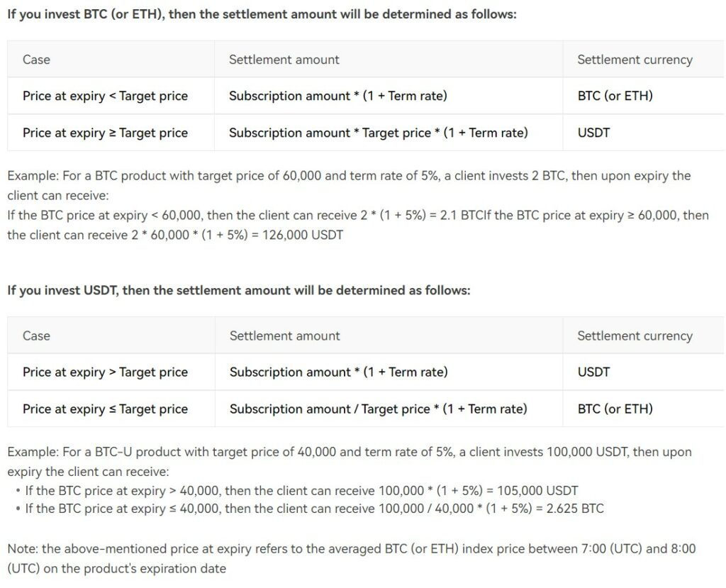Click the heading about investing BTC (or ETH)
Screen dimensions: 726x588
(x=262, y=14)
